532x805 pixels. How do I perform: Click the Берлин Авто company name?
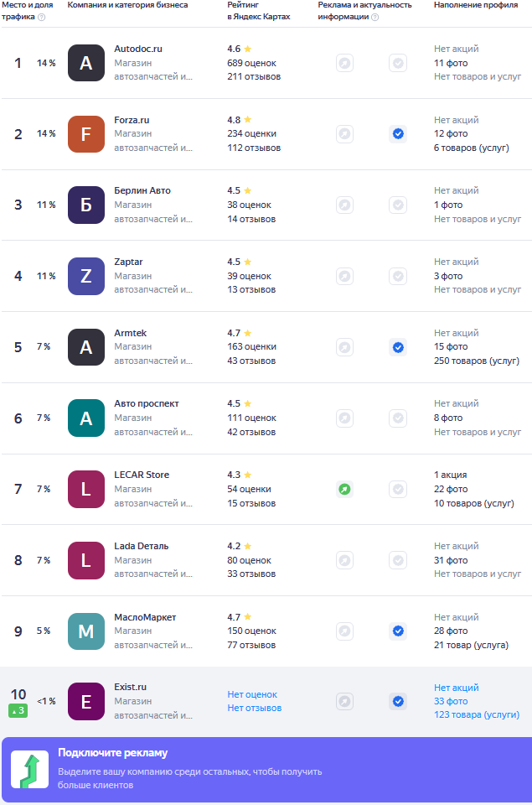click(x=142, y=190)
